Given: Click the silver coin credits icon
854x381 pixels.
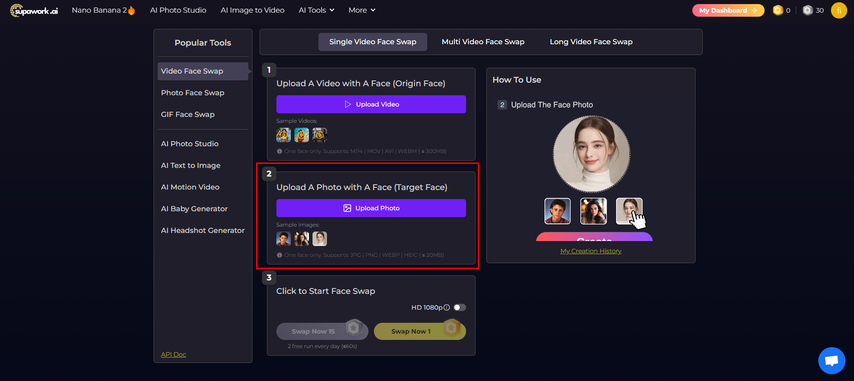Looking at the screenshot, I should click(x=808, y=10).
